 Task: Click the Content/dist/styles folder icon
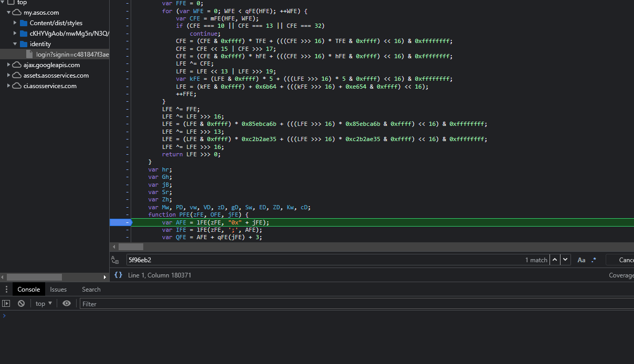click(x=24, y=23)
